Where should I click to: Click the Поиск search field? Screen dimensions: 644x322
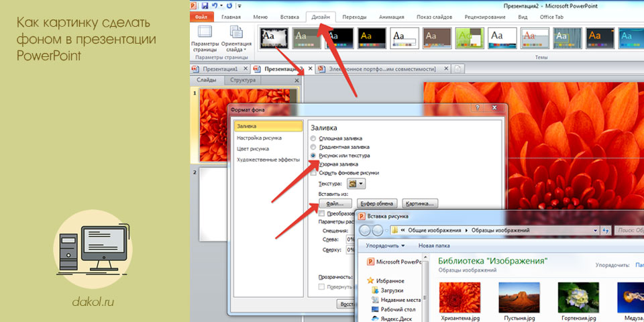coord(629,231)
